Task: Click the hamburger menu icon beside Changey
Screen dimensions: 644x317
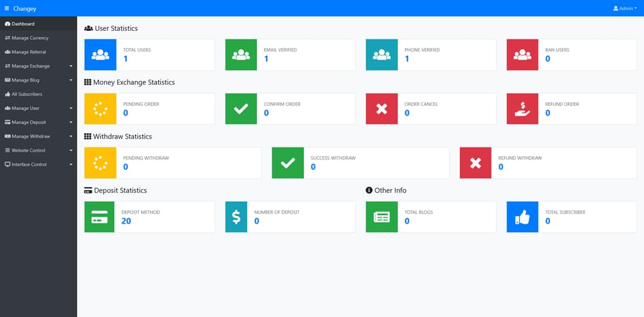Action: 7,8
